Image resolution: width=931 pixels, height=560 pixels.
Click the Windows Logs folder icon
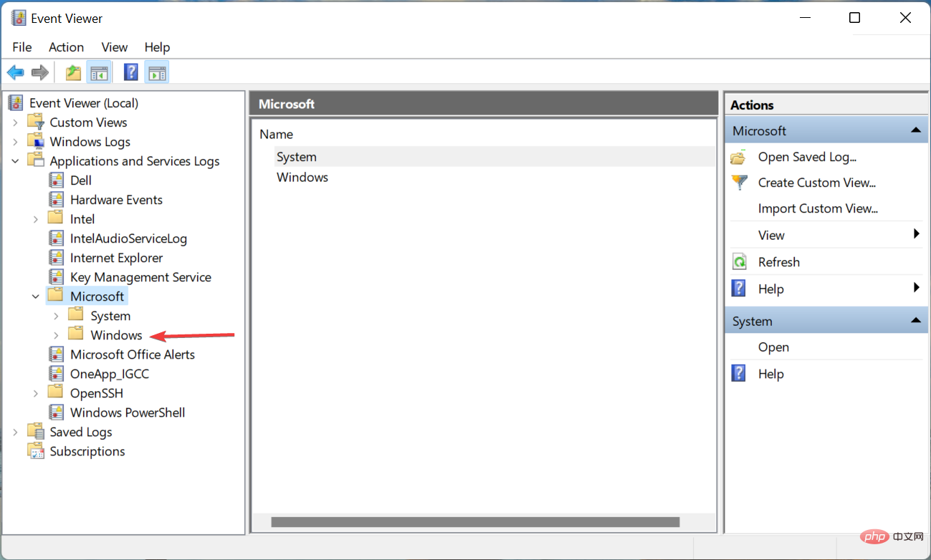[36, 141]
